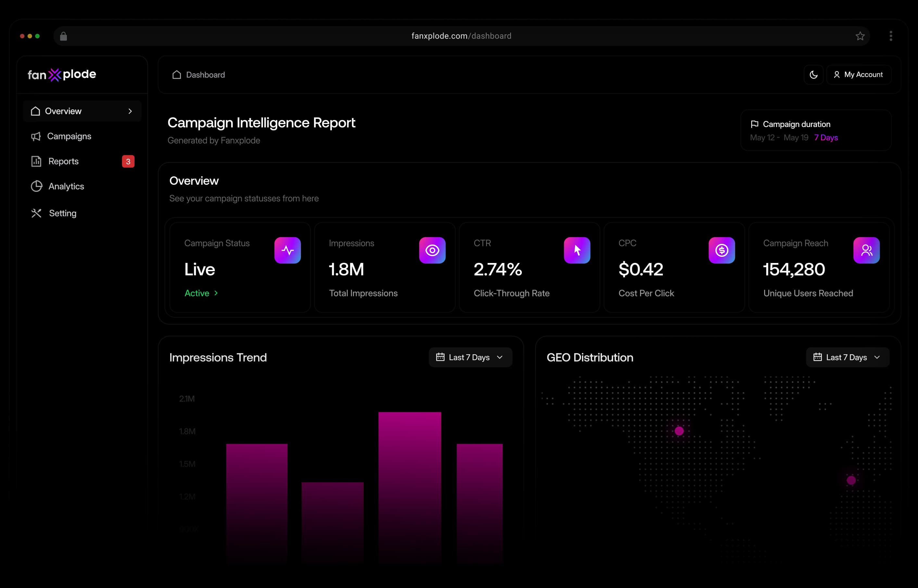This screenshot has height=588, width=918.
Task: Expand the Overview sidebar chevron
Action: tap(130, 111)
